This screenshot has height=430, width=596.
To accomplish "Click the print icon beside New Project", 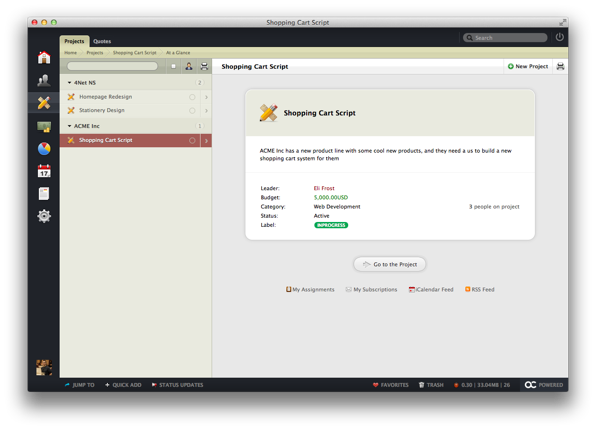I will 560,67.
